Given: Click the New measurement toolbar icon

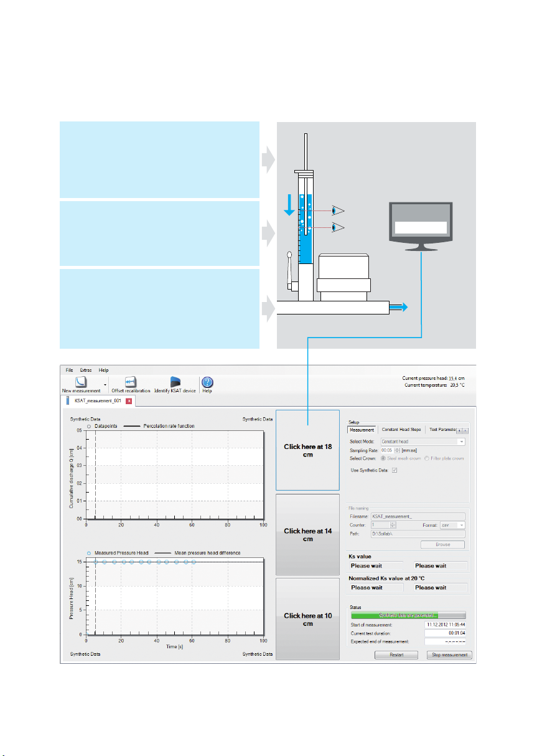Looking at the screenshot, I should (81, 382).
